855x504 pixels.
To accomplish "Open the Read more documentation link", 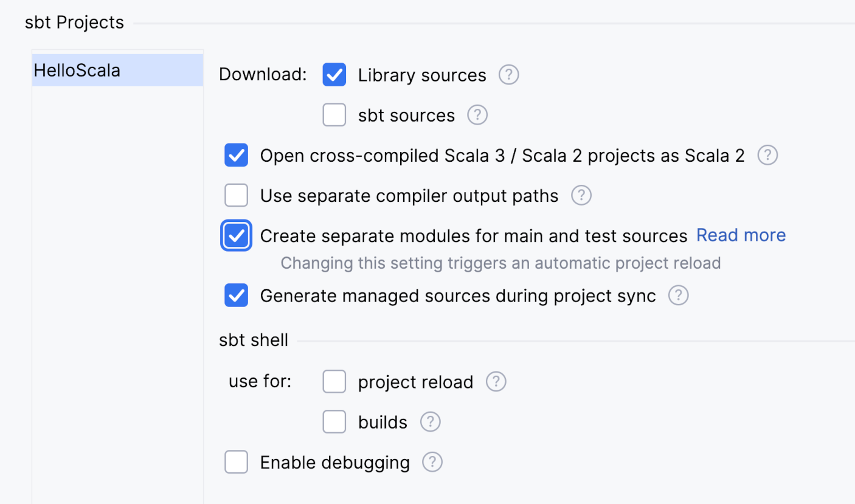I will point(741,235).
